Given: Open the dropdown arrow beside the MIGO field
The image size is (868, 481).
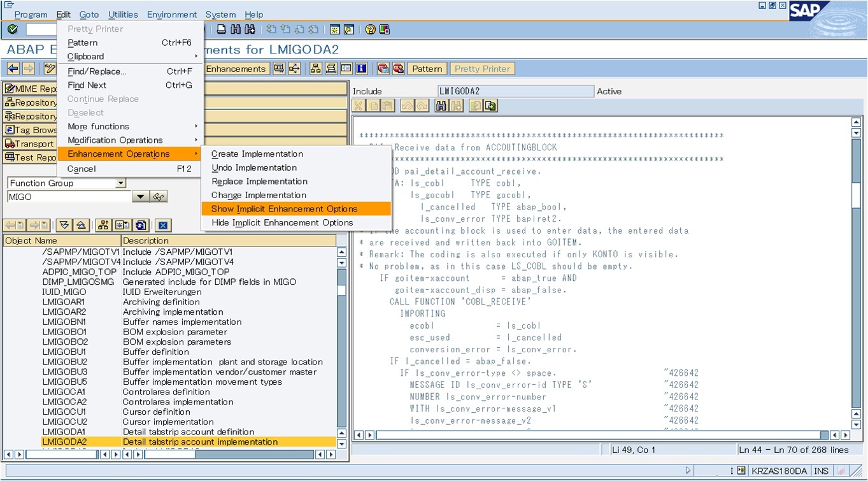Looking at the screenshot, I should [x=140, y=197].
